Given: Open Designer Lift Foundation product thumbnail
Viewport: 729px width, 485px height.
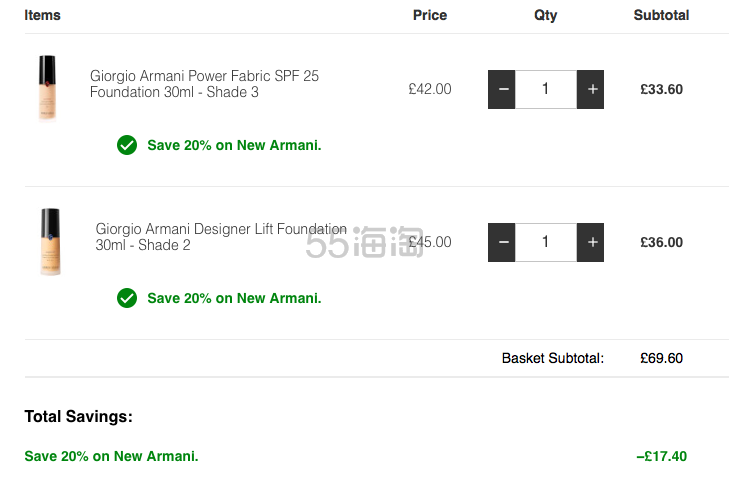Looking at the screenshot, I should tap(50, 242).
